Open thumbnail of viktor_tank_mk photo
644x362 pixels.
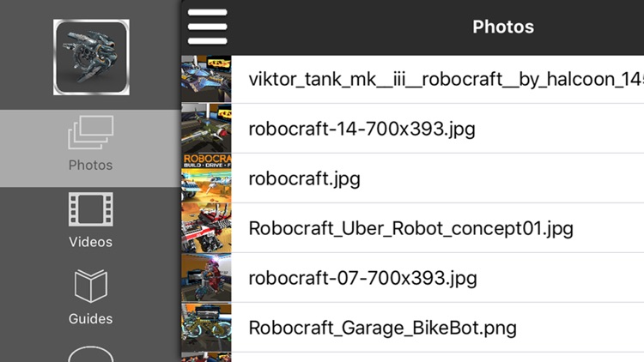[206, 79]
